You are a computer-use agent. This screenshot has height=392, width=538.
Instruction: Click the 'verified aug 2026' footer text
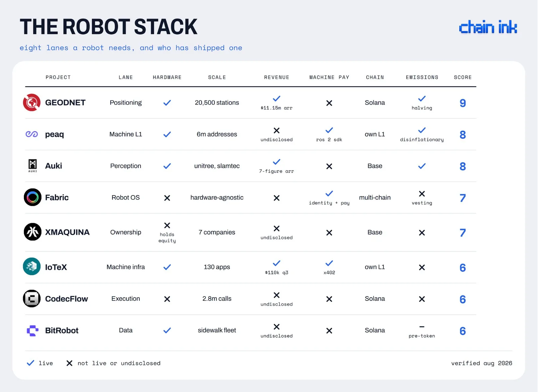pyautogui.click(x=482, y=363)
